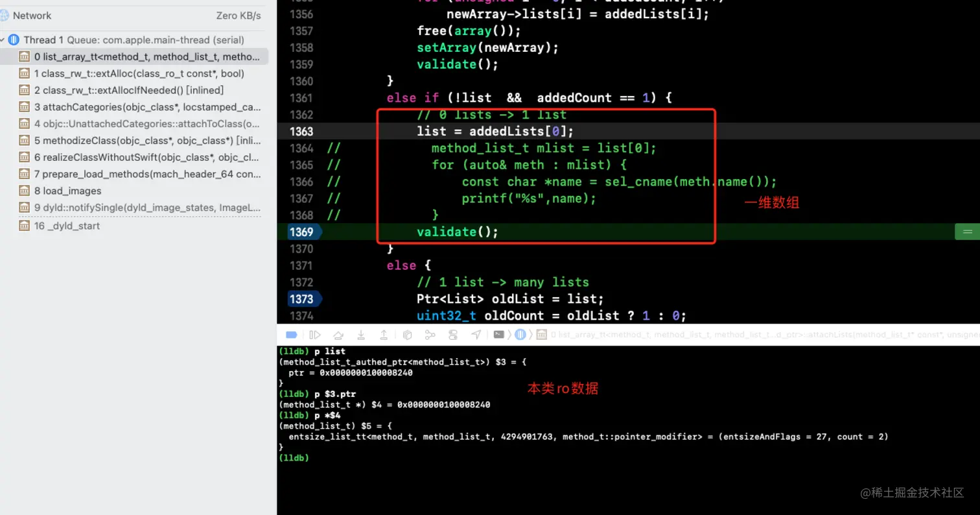This screenshot has height=515, width=980.
Task: Click the frame icon beside realizeClassWithoutSwift
Action: click(x=24, y=158)
